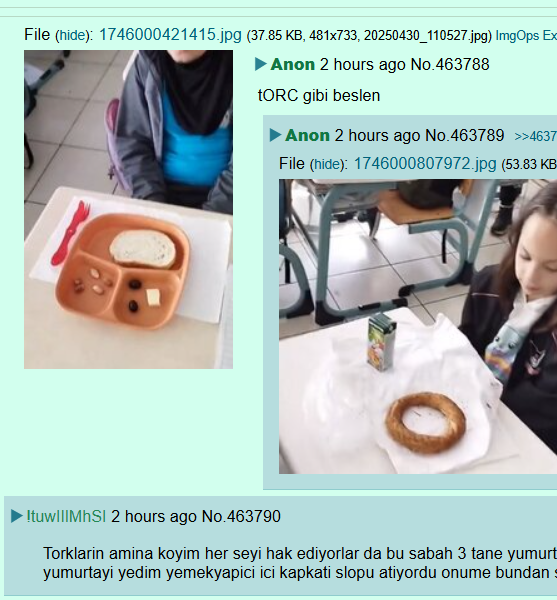The height and width of the screenshot is (600, 557).
Task: Click the Torklarin reply message text
Action: click(300, 563)
